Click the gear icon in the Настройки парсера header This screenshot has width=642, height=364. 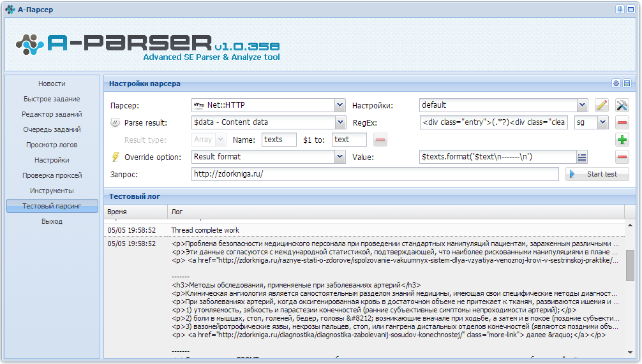point(616,84)
